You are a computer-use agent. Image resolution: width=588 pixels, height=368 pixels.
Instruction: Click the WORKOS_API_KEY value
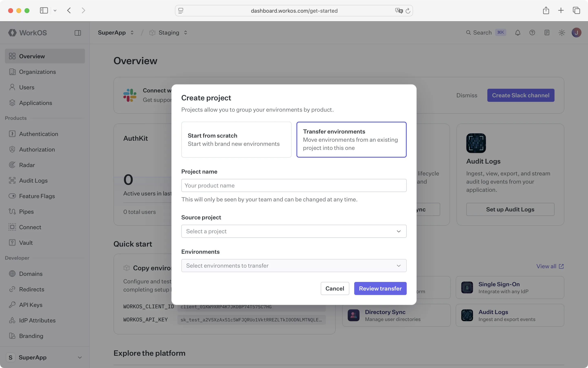coord(252,320)
